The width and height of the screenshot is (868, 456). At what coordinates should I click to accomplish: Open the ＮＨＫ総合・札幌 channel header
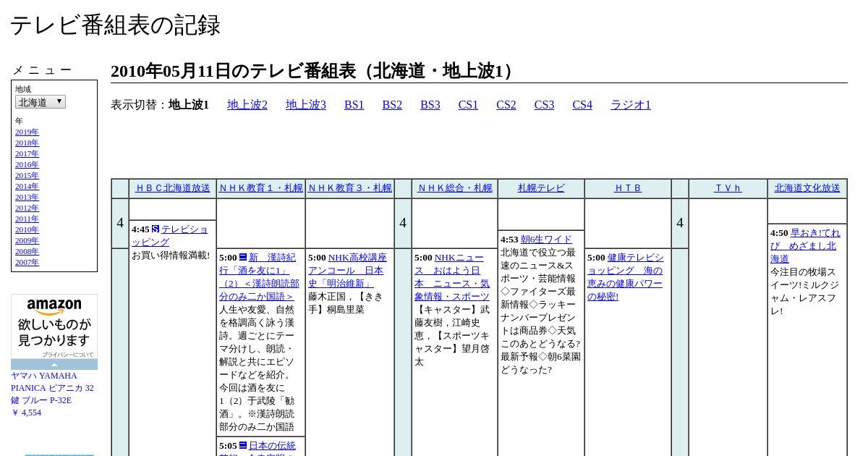point(454,188)
